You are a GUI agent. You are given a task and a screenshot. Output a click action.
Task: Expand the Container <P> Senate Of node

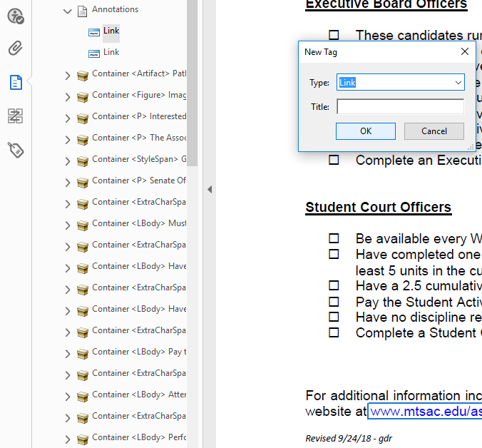point(68,183)
